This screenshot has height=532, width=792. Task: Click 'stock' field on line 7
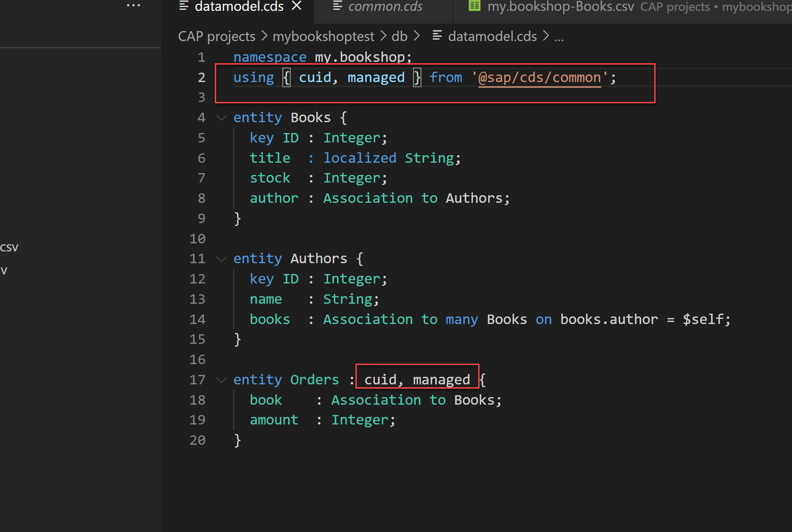click(270, 178)
